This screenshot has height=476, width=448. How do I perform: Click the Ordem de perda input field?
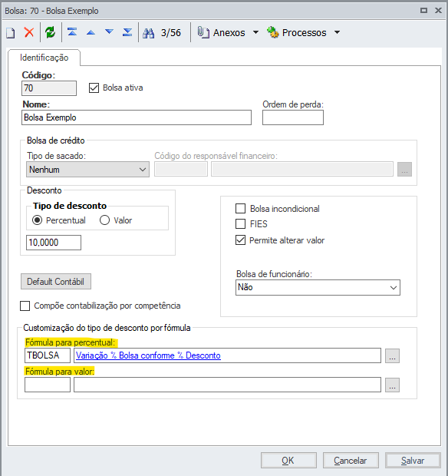click(x=293, y=117)
